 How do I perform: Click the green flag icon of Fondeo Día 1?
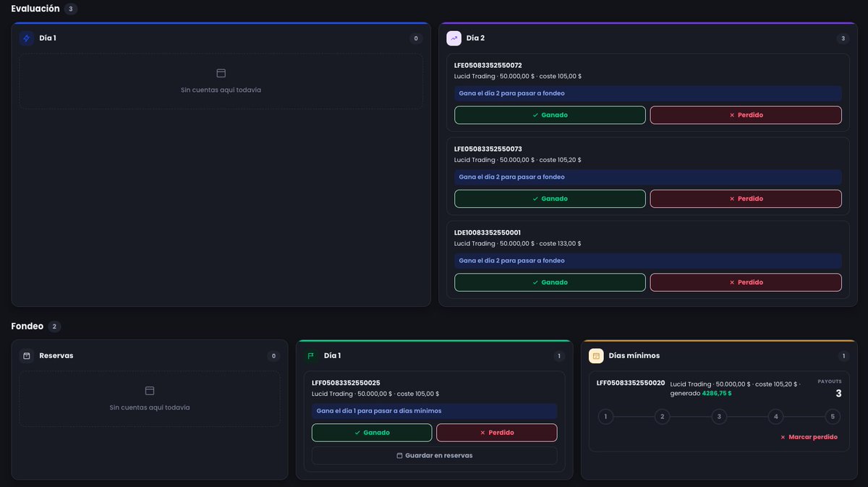pyautogui.click(x=311, y=356)
